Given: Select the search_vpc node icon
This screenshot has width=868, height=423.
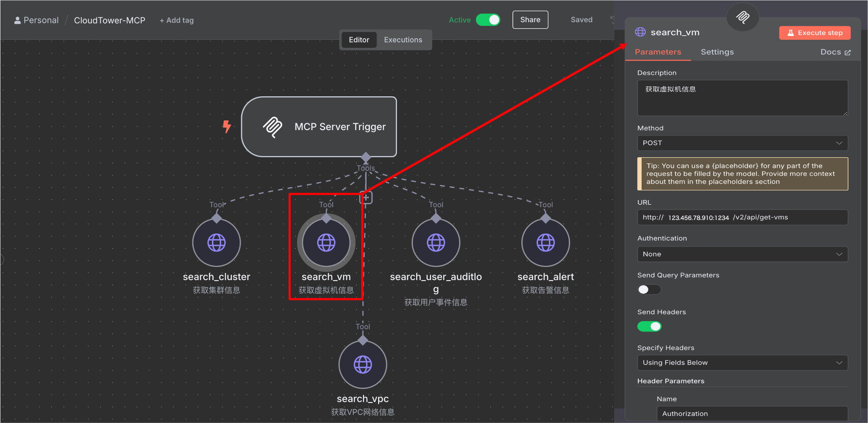Looking at the screenshot, I should pos(363,365).
